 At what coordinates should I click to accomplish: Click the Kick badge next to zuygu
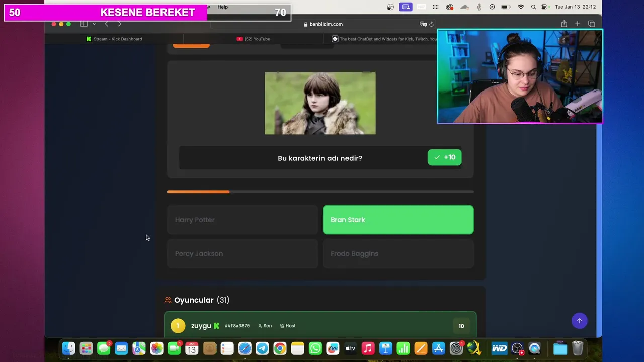click(216, 326)
